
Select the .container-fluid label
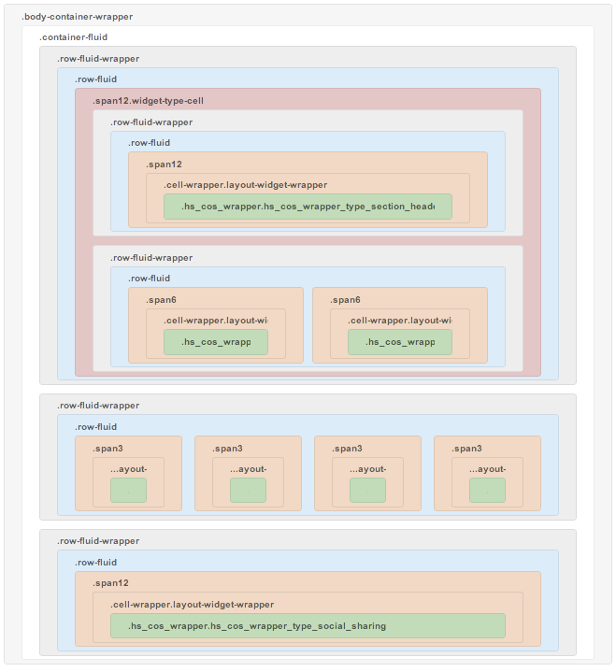coord(73,37)
